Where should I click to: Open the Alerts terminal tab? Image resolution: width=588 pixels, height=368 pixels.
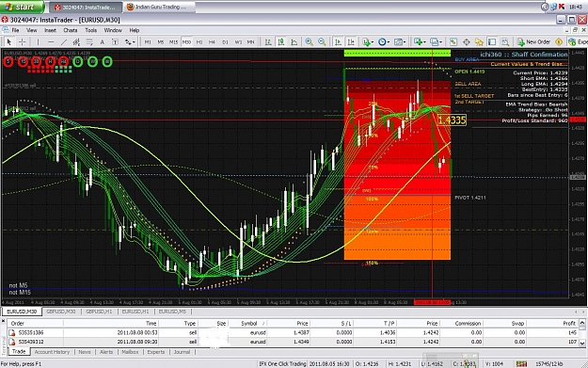106,352
